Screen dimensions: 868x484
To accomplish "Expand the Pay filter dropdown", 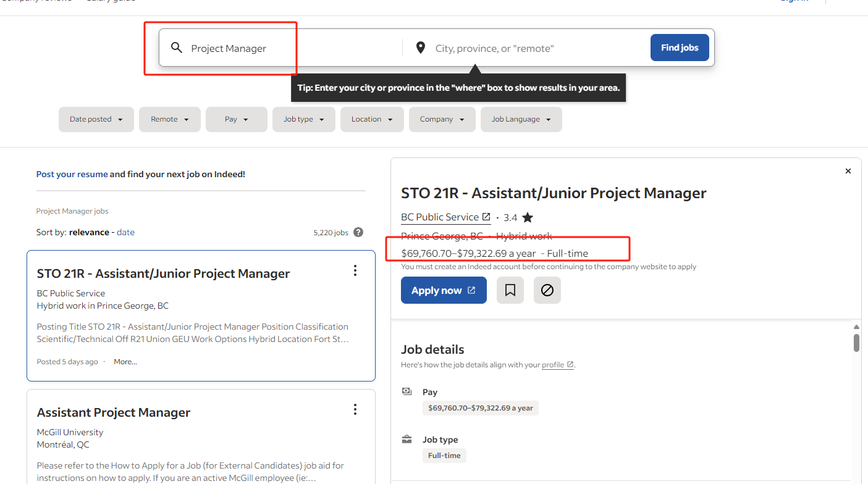I will point(237,119).
